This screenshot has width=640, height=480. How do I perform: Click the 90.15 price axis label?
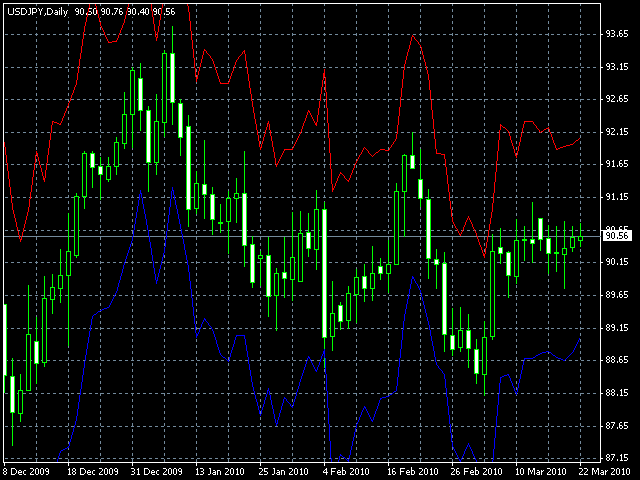pos(617,262)
